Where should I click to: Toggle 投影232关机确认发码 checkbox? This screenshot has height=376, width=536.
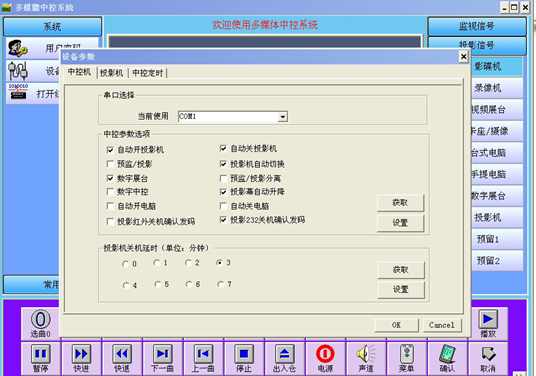click(223, 220)
